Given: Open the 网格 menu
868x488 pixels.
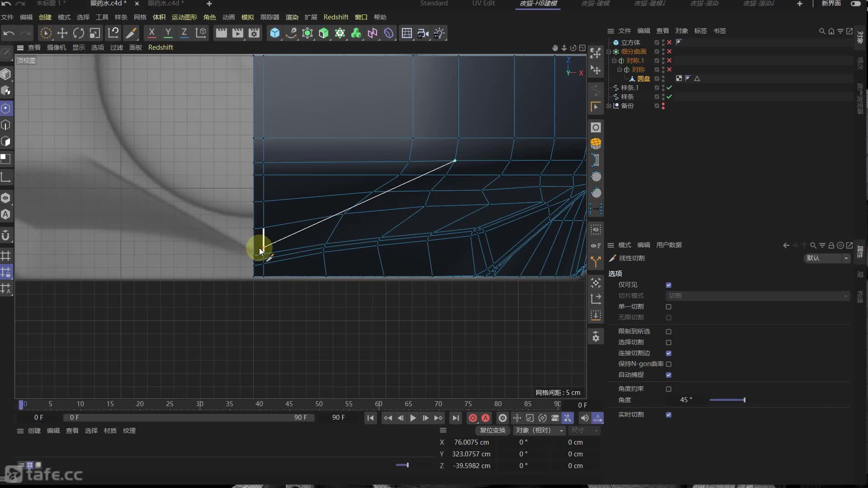Looking at the screenshot, I should (140, 17).
